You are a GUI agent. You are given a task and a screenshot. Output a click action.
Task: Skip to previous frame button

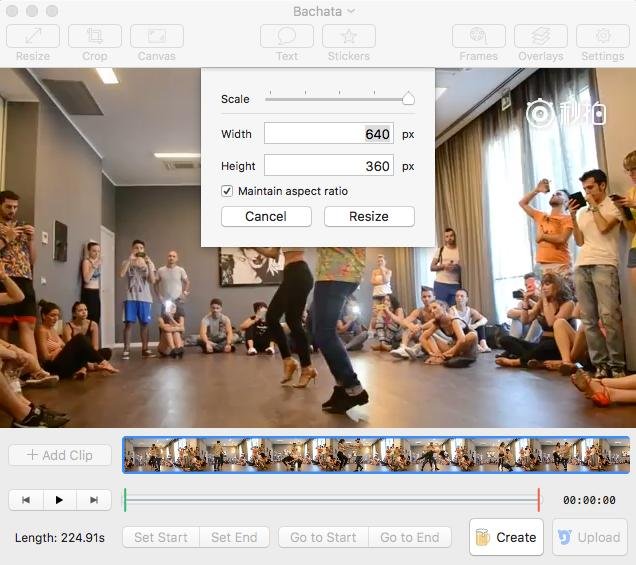pos(26,500)
